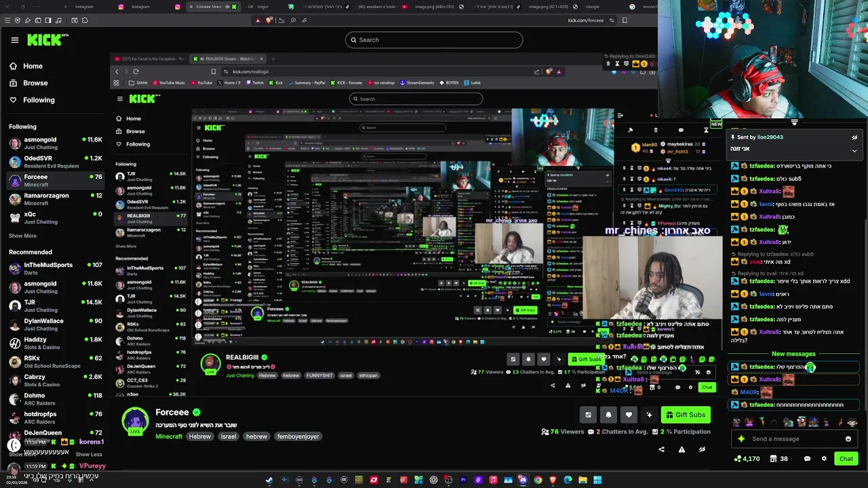Screen dimensions: 868x488
Task: Open the chat settings gear
Action: coord(824,459)
